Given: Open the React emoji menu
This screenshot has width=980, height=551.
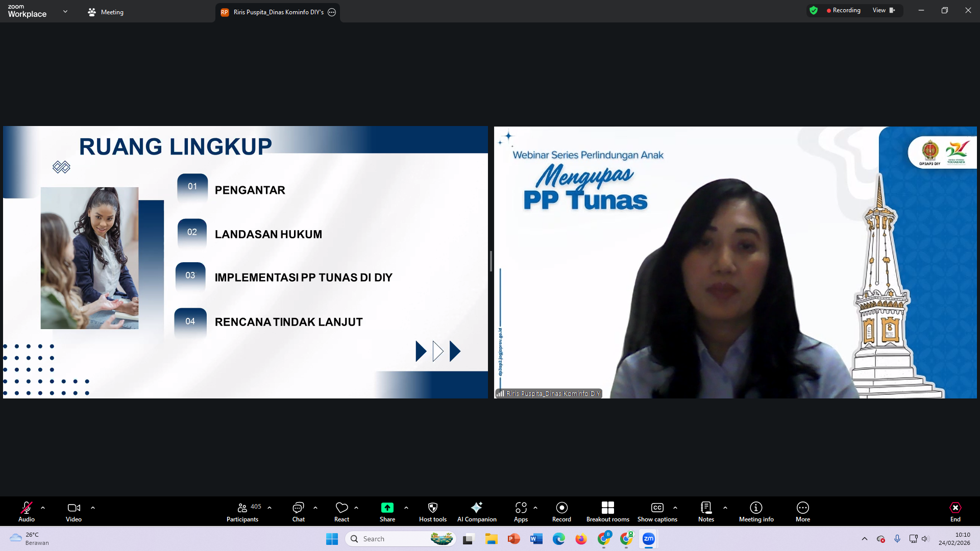Looking at the screenshot, I should [x=341, y=511].
